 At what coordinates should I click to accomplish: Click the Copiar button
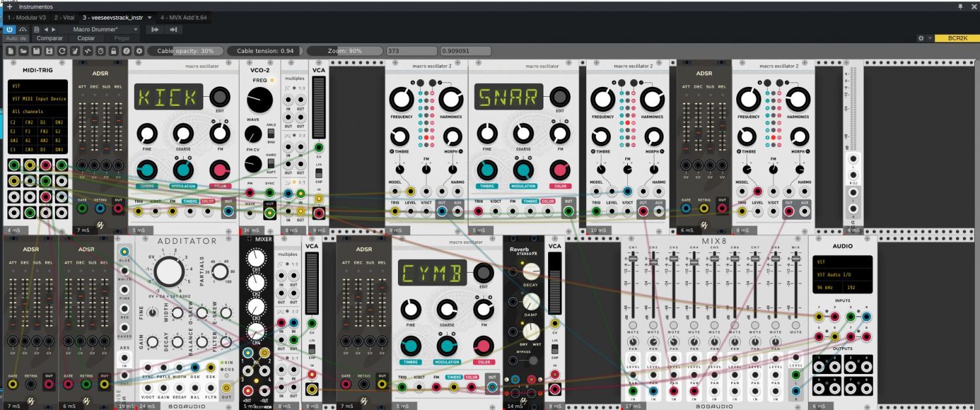(x=86, y=38)
